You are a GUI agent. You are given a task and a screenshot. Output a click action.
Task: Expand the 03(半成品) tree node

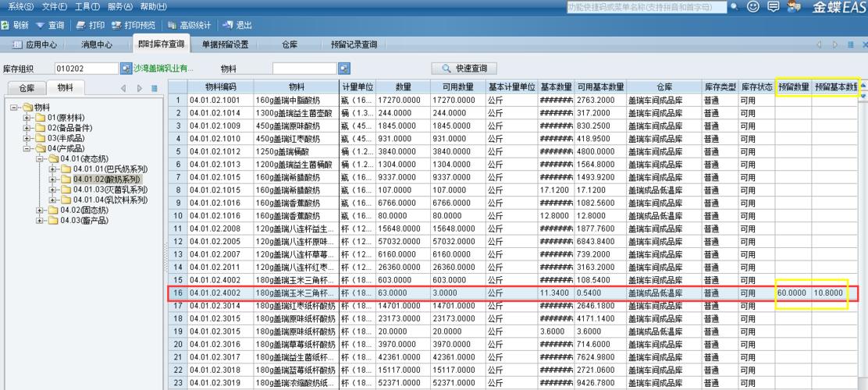coord(27,138)
